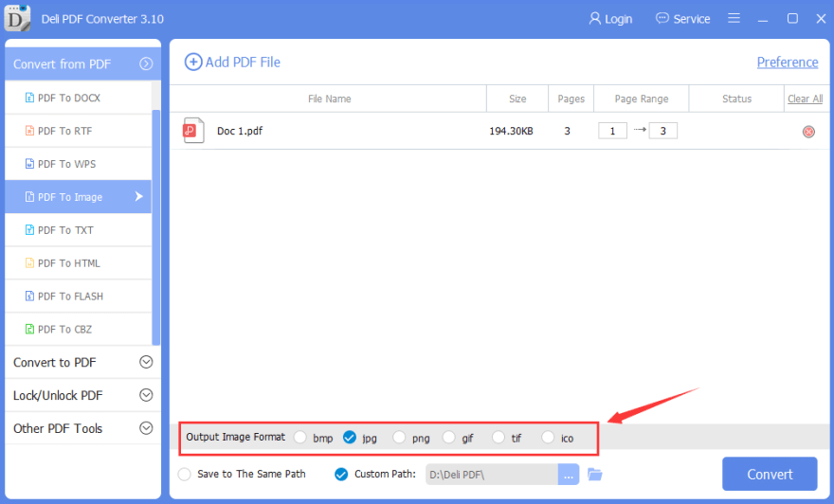Viewport: 834px width, 504px height.
Task: Click Clear All to empty file list
Action: (805, 99)
